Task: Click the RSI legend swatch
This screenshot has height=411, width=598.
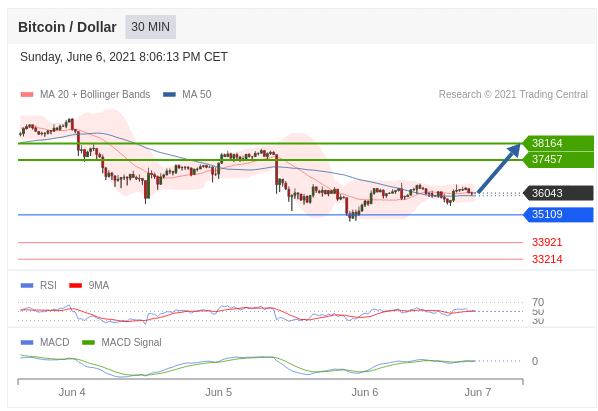Action: coord(27,286)
